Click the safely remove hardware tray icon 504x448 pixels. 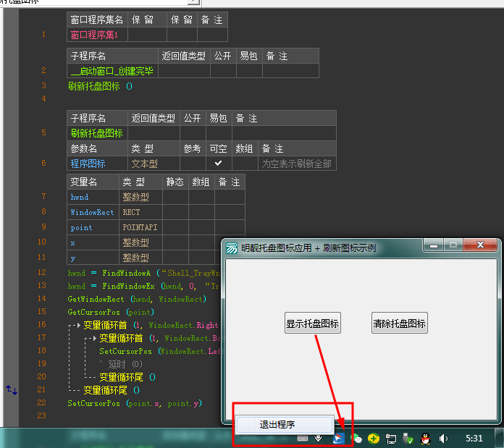coord(408,438)
